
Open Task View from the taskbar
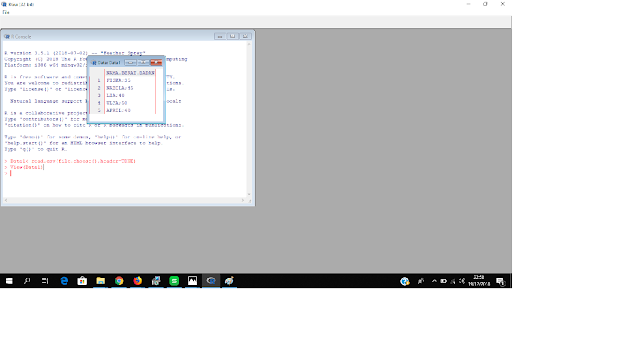45,281
